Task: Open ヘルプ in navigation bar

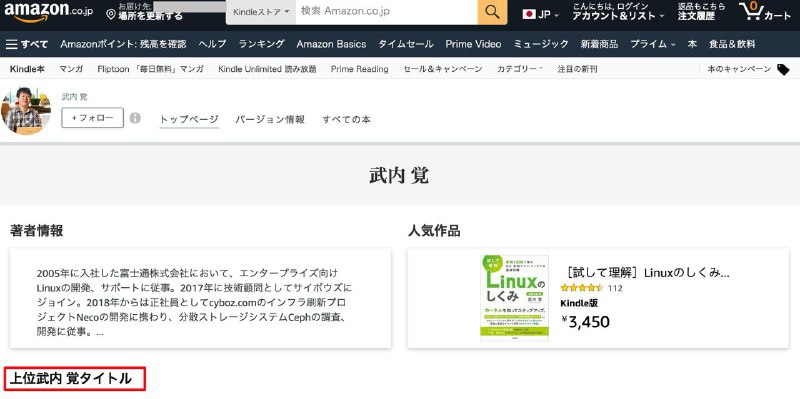Action: point(212,44)
